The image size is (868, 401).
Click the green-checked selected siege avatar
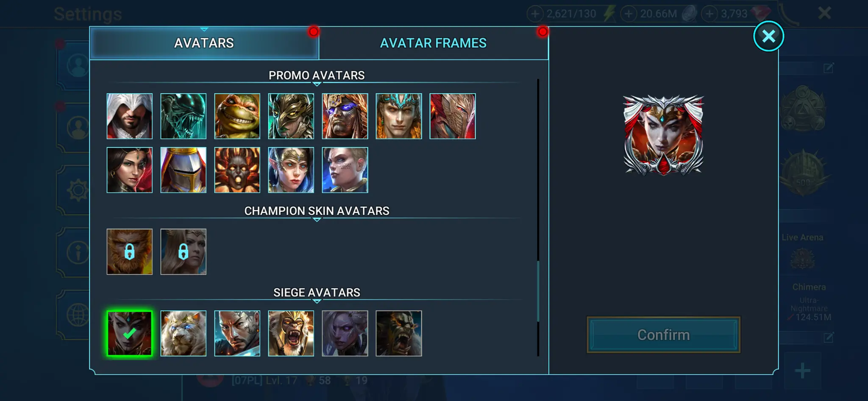[129, 333]
